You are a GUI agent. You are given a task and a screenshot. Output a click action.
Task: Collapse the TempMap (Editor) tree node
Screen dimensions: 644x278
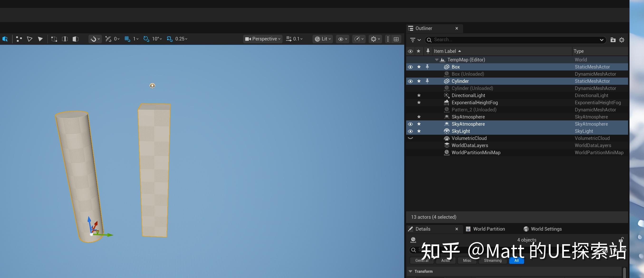pos(437,60)
